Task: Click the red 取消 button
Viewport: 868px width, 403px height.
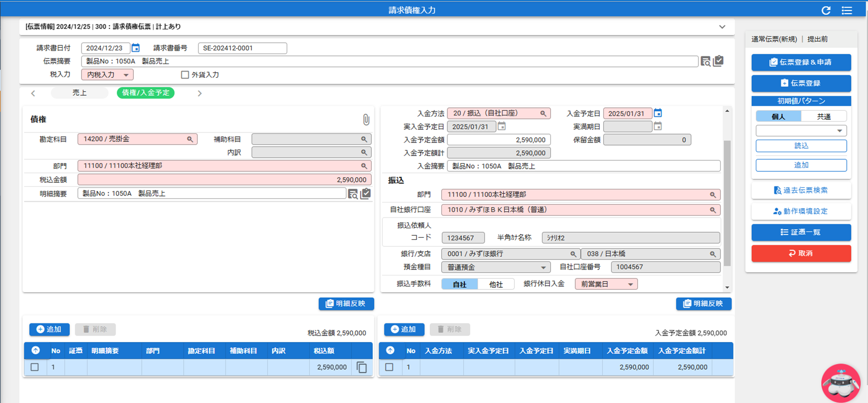Action: pyautogui.click(x=801, y=253)
